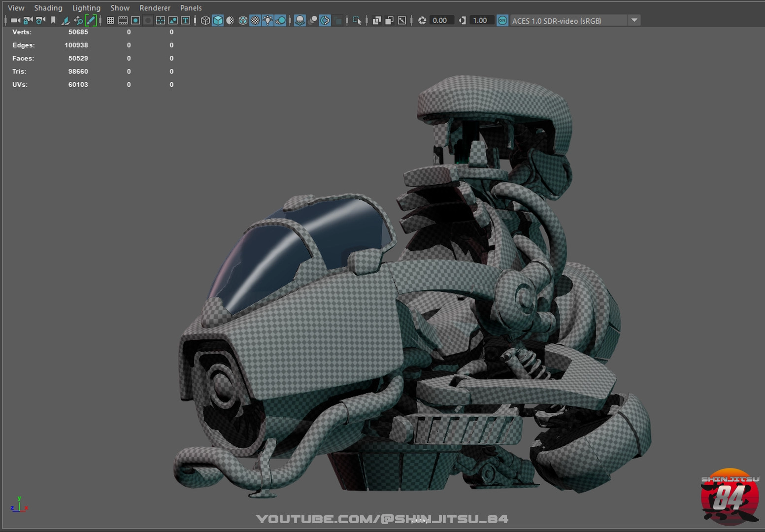Enable the film gate overlay
This screenshot has height=532, width=765.
tap(123, 20)
